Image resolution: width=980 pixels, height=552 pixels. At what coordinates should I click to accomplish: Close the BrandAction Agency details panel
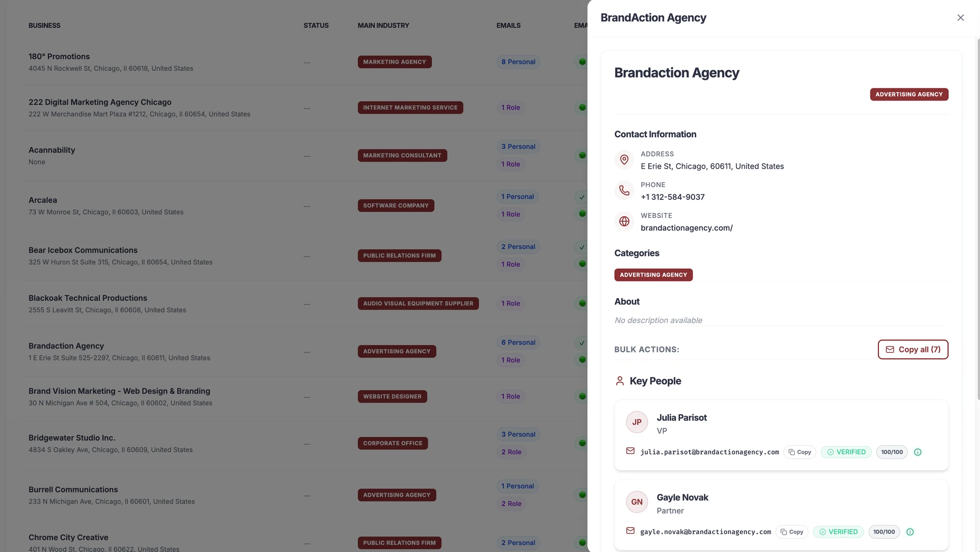961,18
